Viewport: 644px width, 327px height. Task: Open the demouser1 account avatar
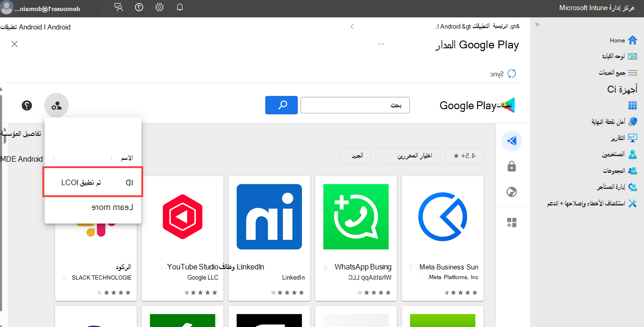pos(7,8)
